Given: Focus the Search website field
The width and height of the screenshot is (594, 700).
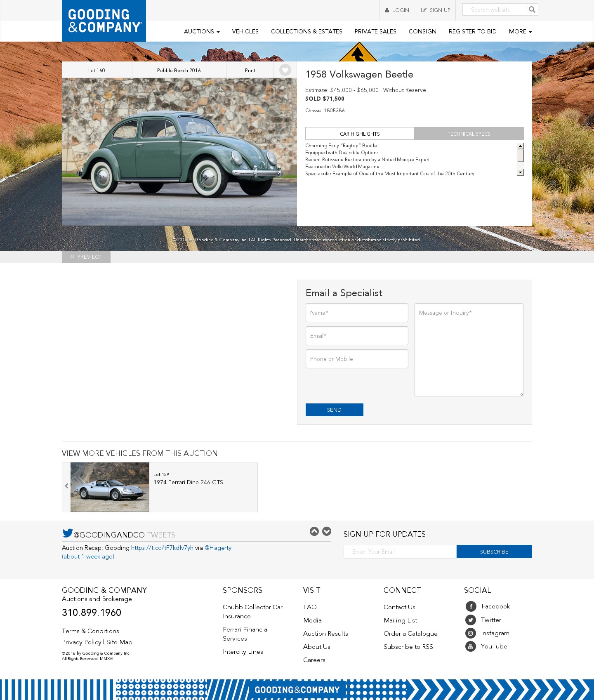Looking at the screenshot, I should (494, 9).
